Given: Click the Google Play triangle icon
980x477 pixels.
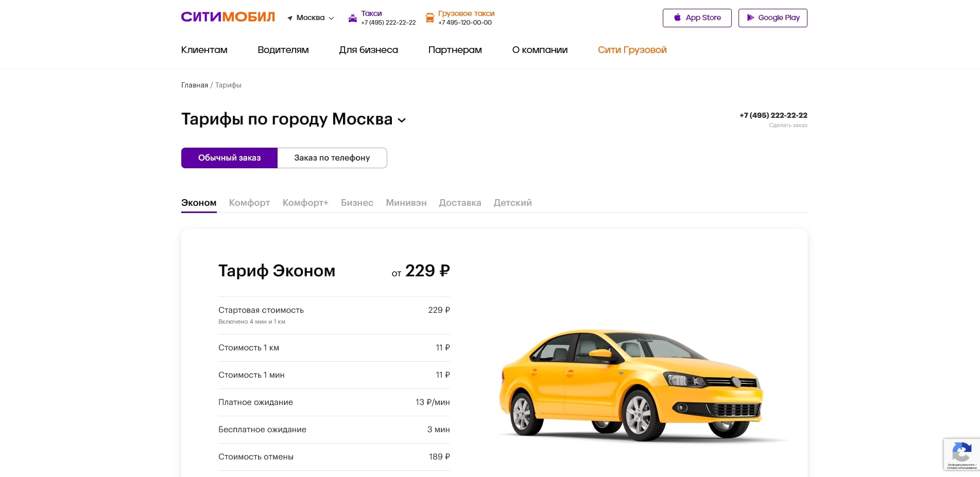Looking at the screenshot, I should click(x=751, y=17).
